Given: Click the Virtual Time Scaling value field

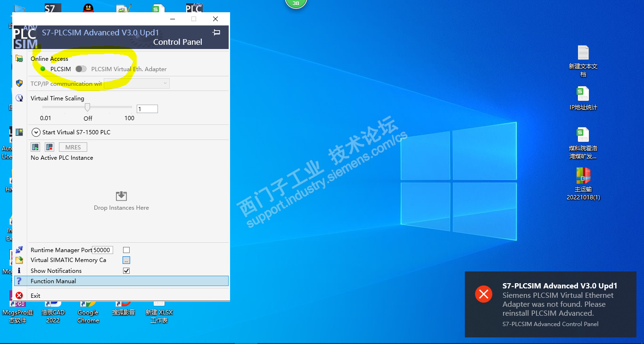Looking at the screenshot, I should pos(147,109).
